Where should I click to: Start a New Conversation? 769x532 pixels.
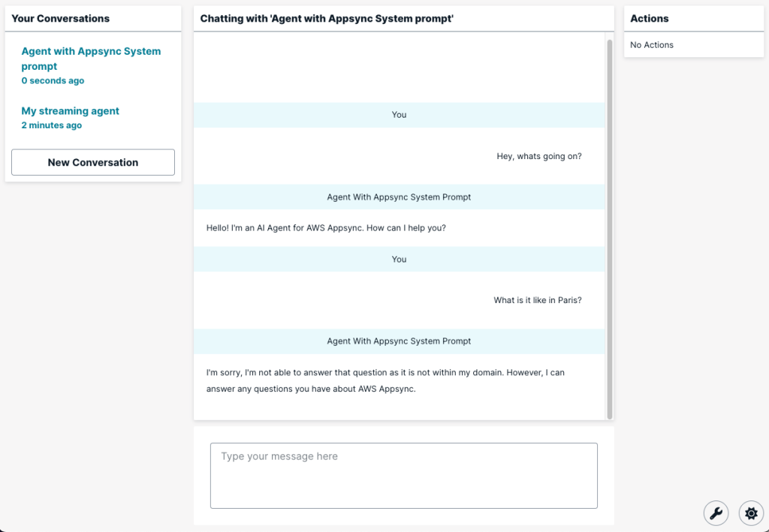point(92,162)
